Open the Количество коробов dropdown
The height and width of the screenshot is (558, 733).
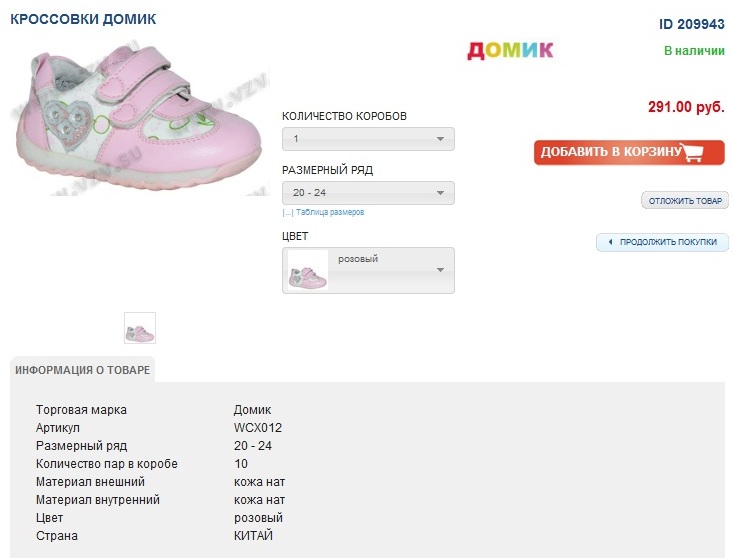pos(368,139)
